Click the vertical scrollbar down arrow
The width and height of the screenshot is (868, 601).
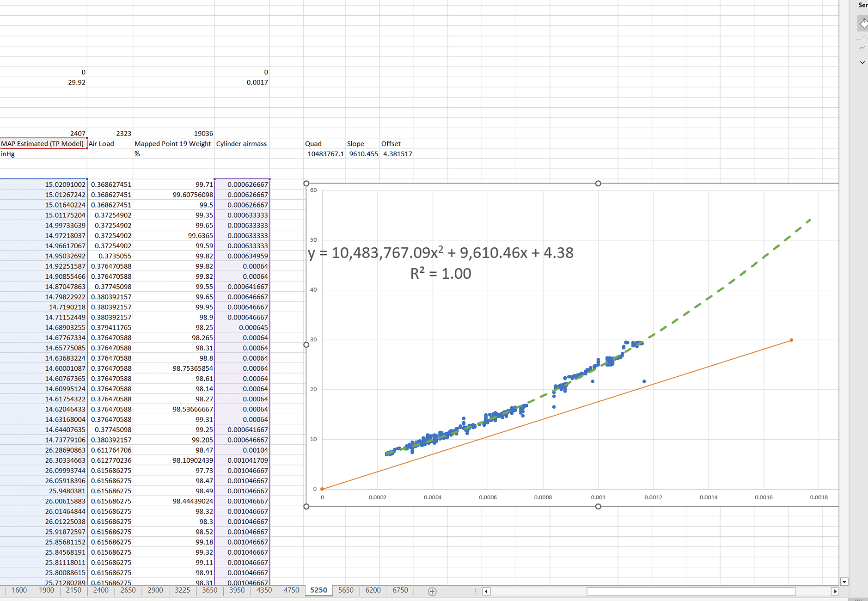pos(844,582)
